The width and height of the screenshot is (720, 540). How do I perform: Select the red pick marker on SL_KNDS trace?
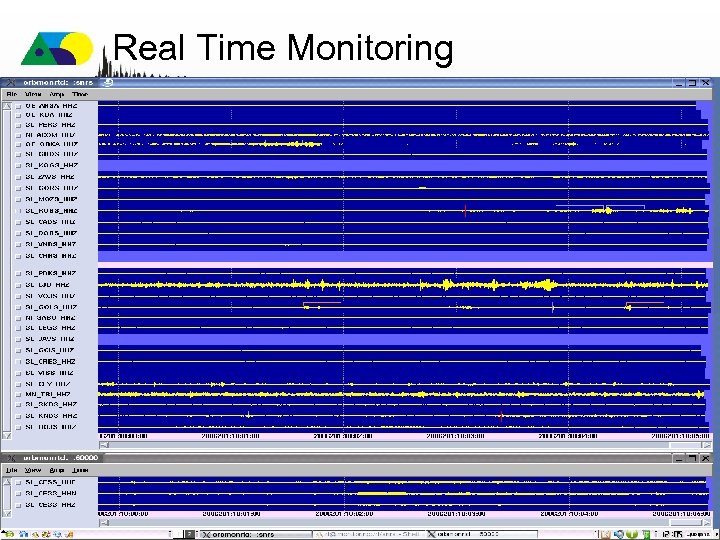click(501, 416)
